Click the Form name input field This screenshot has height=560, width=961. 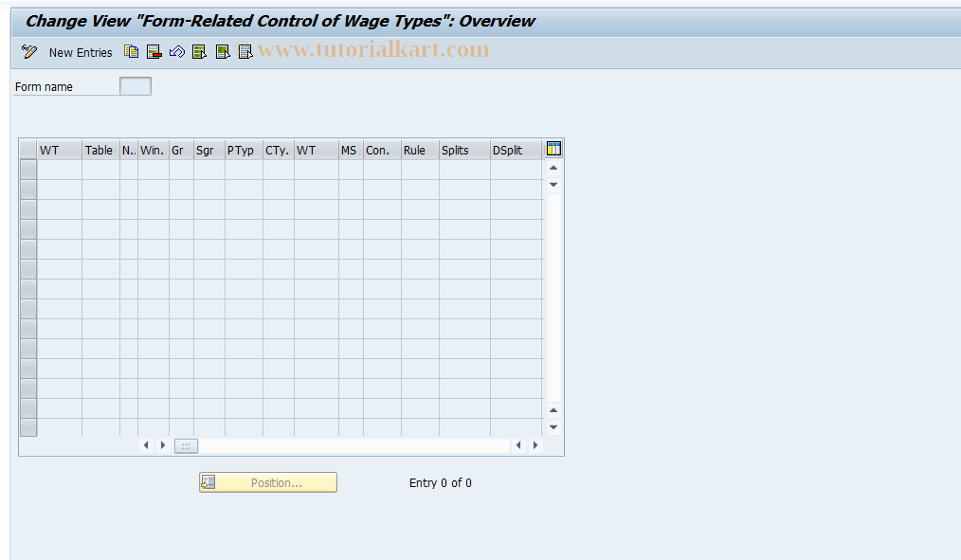136,86
